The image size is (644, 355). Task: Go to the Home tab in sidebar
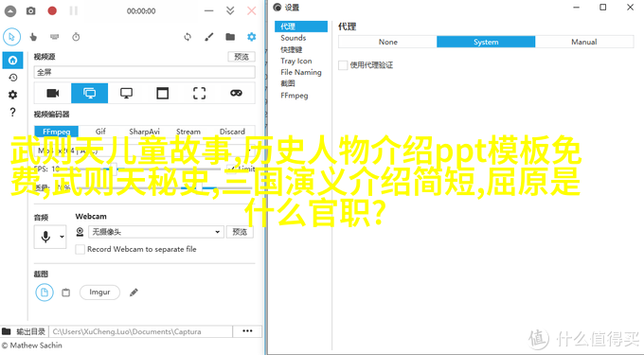(x=12, y=61)
